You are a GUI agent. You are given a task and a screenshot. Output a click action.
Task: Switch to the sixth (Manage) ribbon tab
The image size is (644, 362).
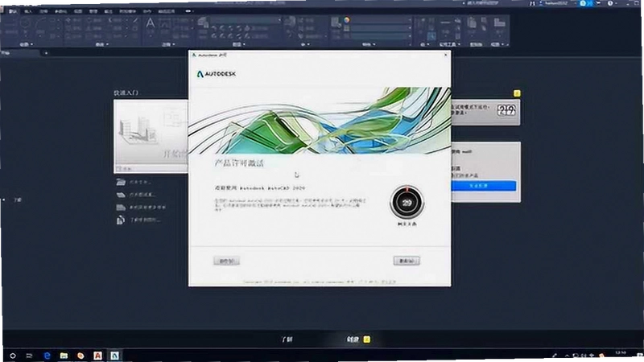point(93,11)
